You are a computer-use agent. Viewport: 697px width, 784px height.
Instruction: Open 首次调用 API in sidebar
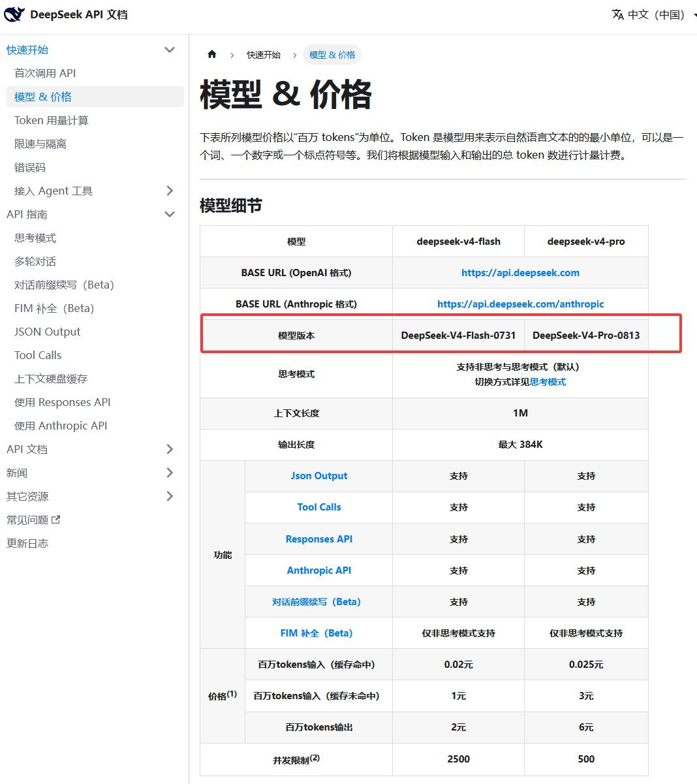[x=45, y=73]
